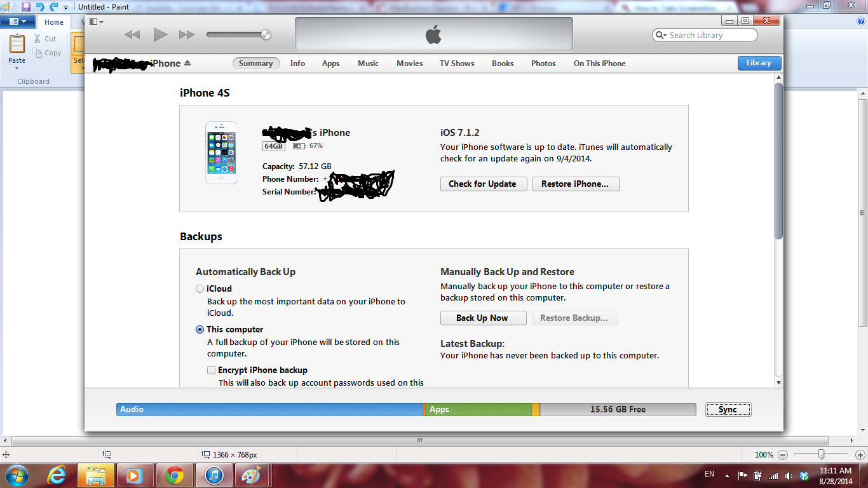Image resolution: width=868 pixels, height=488 pixels.
Task: Select the Summary tab
Action: point(255,64)
